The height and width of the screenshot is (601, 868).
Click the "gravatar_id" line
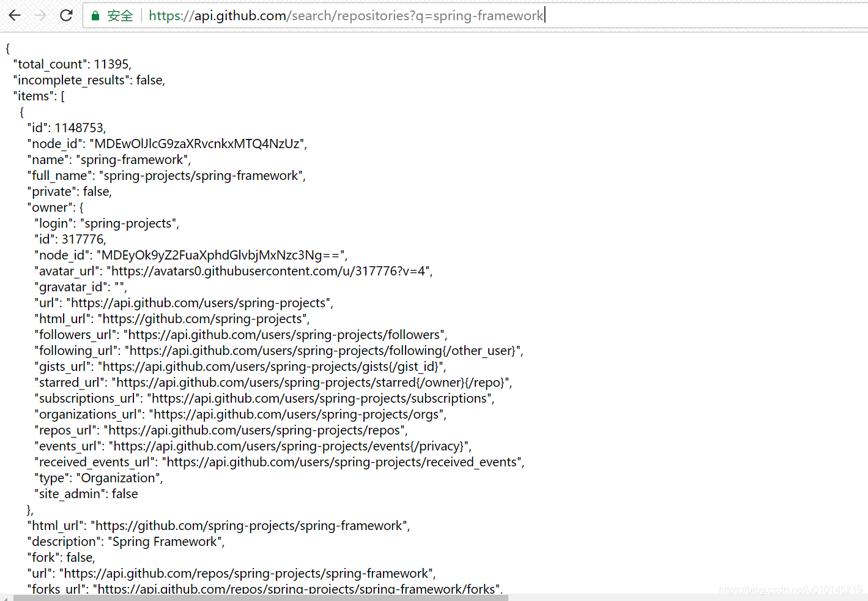(x=81, y=287)
